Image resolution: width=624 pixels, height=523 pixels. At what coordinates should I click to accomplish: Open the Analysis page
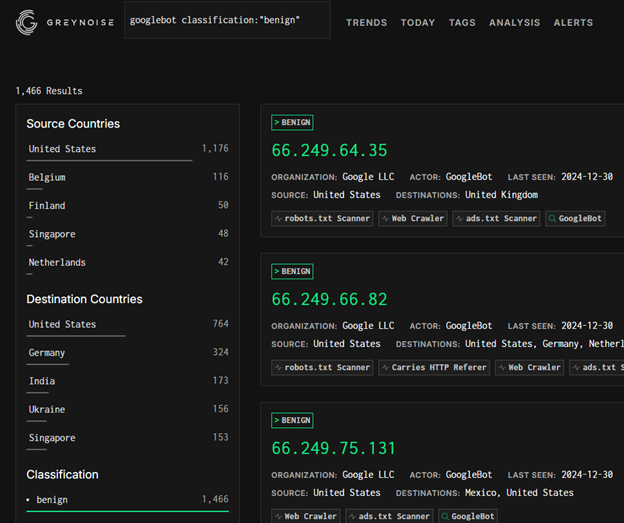pos(515,23)
